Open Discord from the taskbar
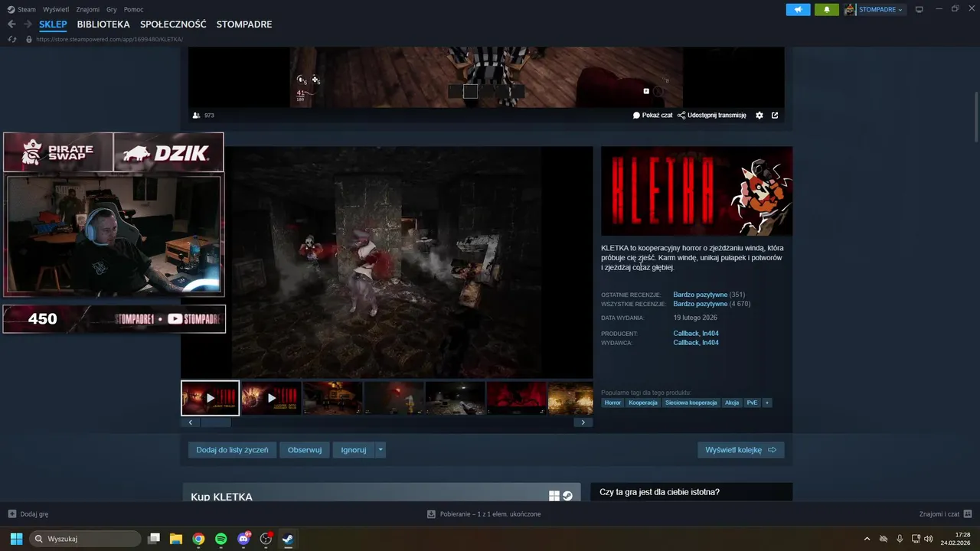This screenshot has height=551, width=980. (x=243, y=539)
